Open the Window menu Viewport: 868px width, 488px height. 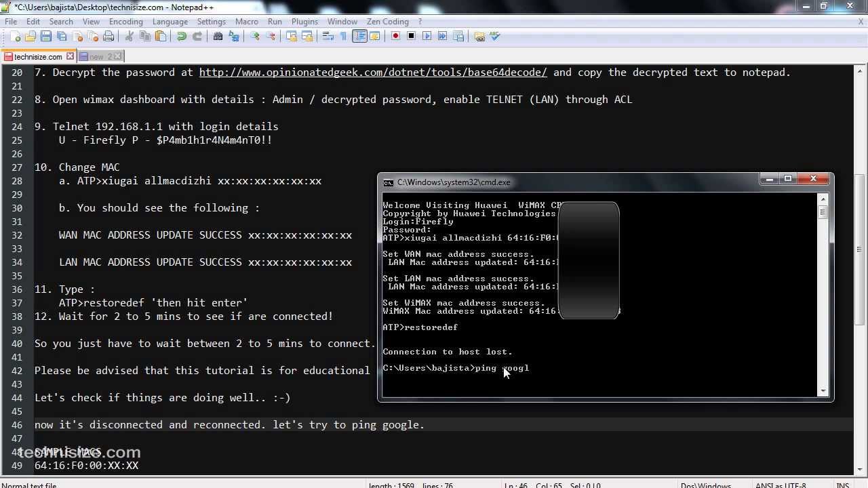tap(342, 21)
